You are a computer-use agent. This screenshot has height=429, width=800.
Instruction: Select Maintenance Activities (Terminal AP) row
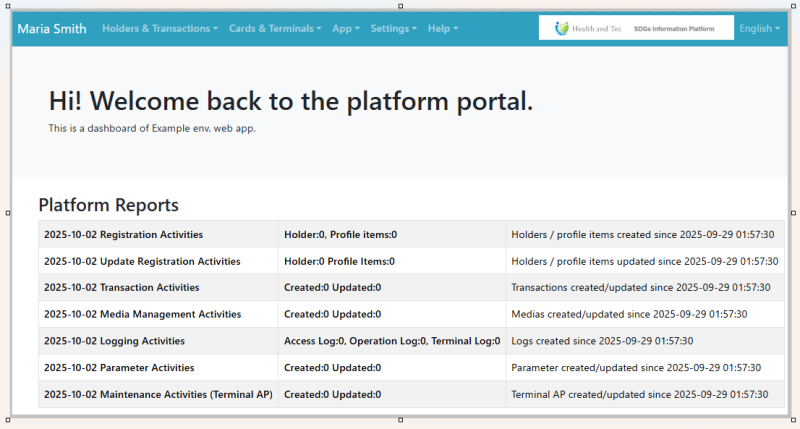tap(158, 394)
